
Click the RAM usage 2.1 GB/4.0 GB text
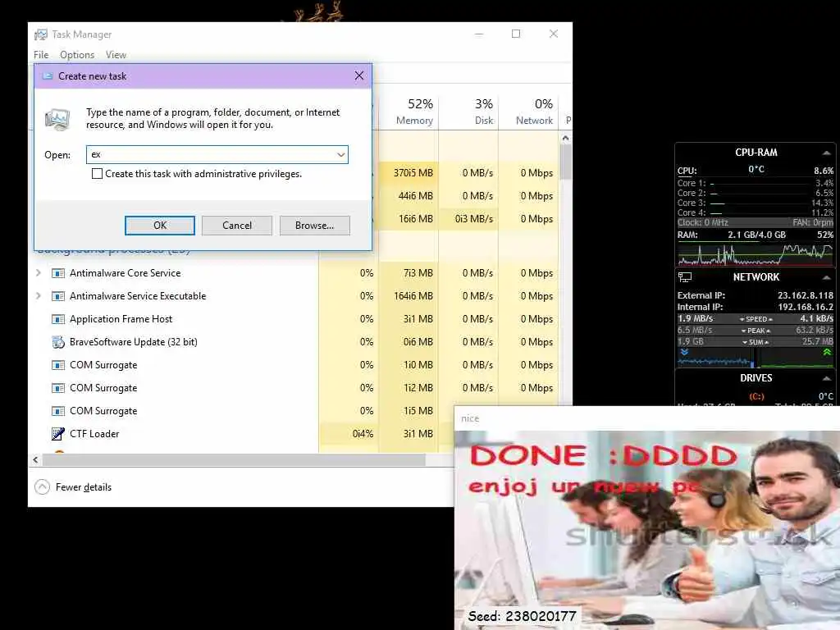click(756, 235)
